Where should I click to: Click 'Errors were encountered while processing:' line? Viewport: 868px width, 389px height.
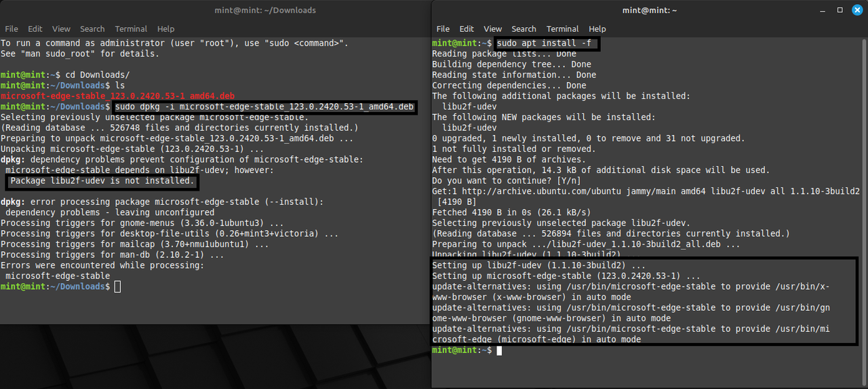(102, 265)
